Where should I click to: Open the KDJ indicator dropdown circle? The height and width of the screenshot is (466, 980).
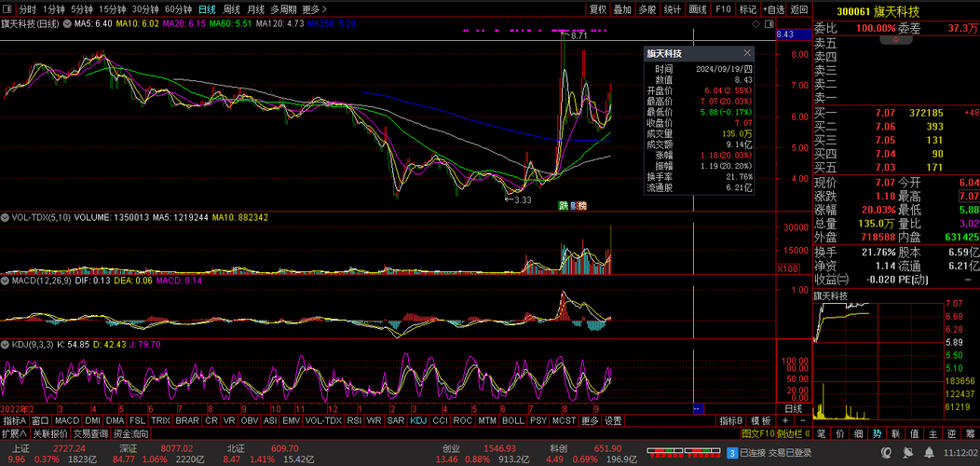(5, 344)
